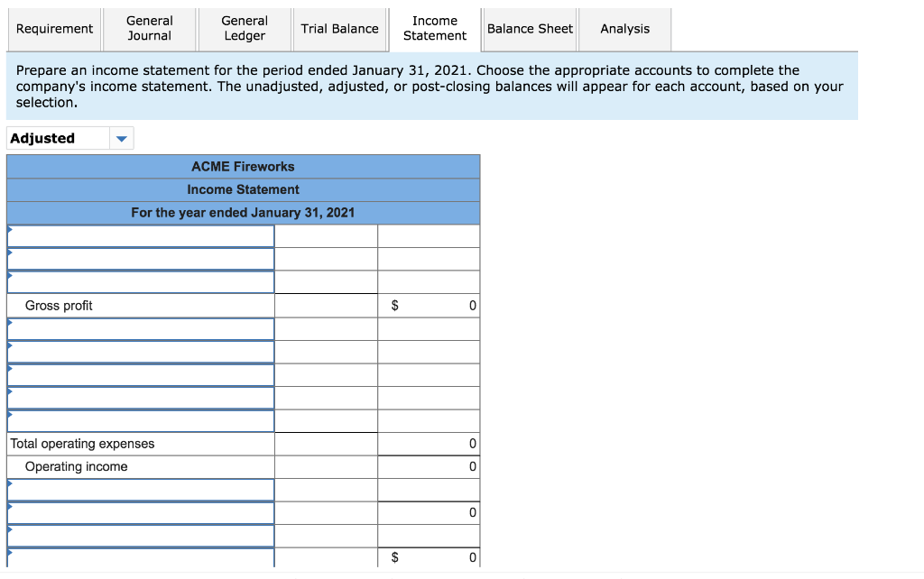Open the Analysis tab
This screenshot has width=924, height=579.
tap(624, 29)
